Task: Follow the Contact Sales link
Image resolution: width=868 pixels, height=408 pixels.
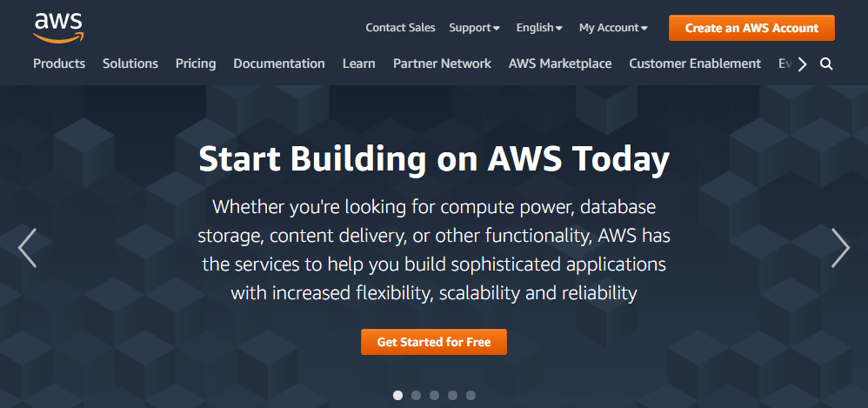Action: tap(400, 28)
